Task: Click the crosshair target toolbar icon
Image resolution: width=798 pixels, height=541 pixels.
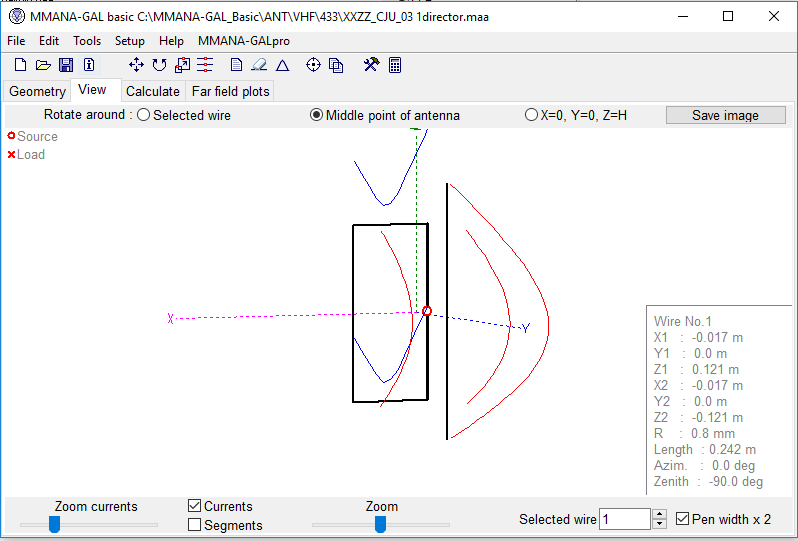Action: [313, 65]
